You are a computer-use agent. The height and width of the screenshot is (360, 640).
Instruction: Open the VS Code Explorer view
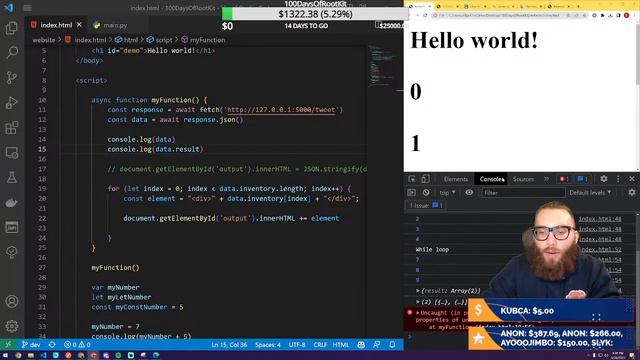pos(12,28)
